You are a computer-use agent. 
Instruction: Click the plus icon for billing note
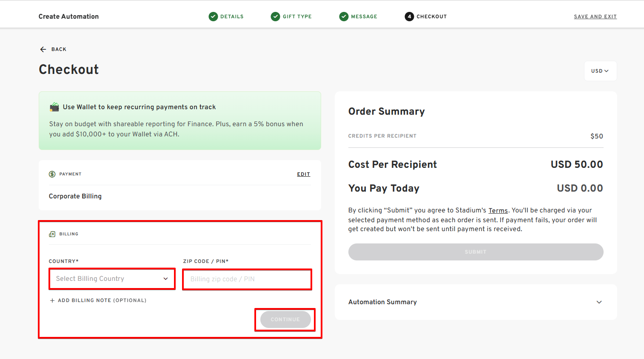click(52, 300)
